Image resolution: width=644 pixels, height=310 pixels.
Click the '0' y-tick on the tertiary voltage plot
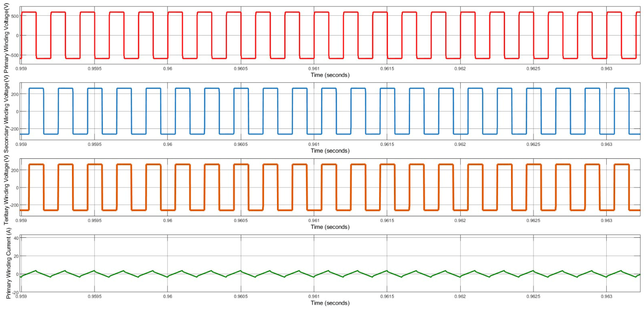17,188
